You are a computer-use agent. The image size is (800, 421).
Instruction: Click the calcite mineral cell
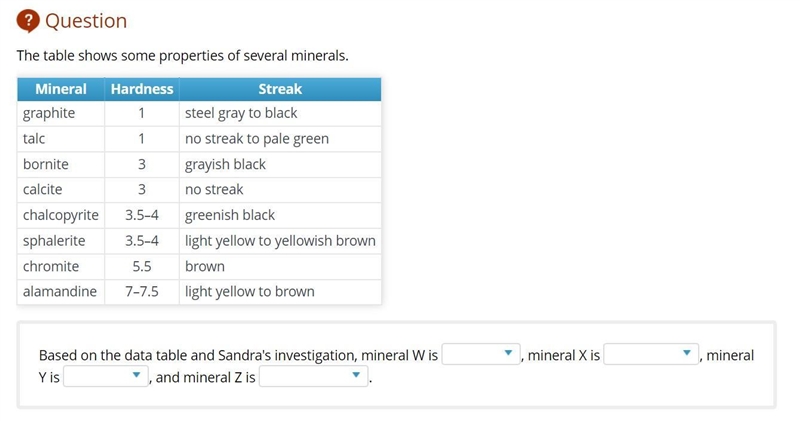(x=61, y=189)
